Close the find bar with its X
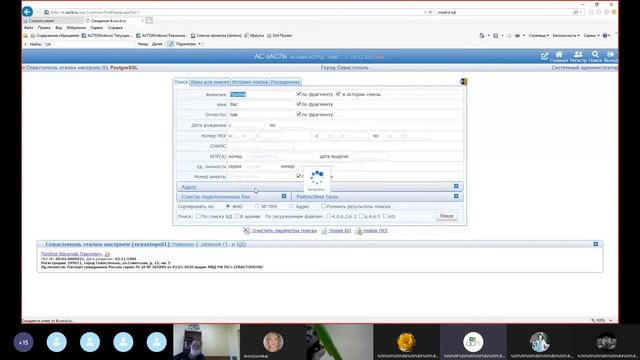Image resolution: width=640 pixels, height=360 pixels. 26,44
